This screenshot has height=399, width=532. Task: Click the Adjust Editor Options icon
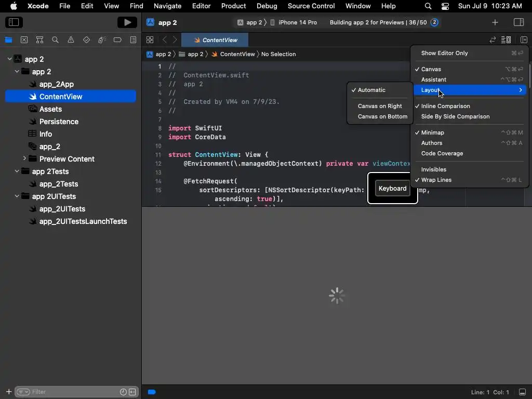pos(506,40)
